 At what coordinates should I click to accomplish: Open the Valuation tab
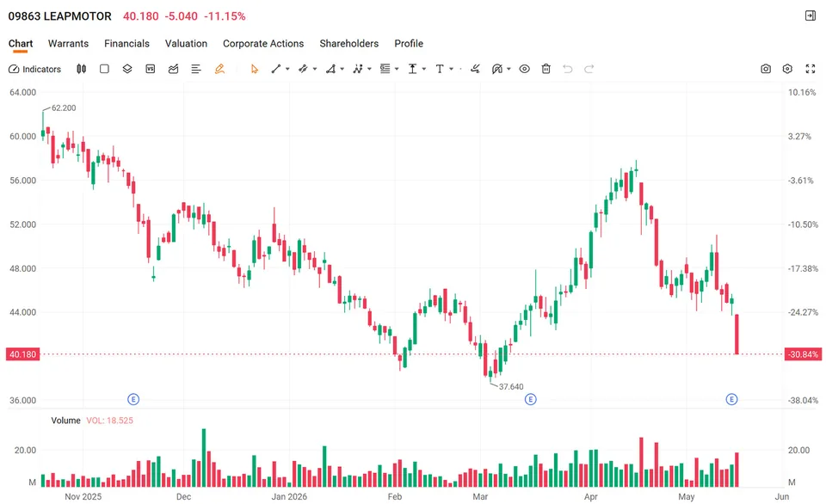[186, 44]
